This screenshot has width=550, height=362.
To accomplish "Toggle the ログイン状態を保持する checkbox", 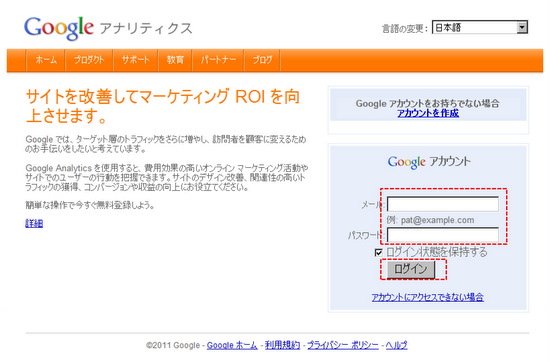I will pos(378,252).
